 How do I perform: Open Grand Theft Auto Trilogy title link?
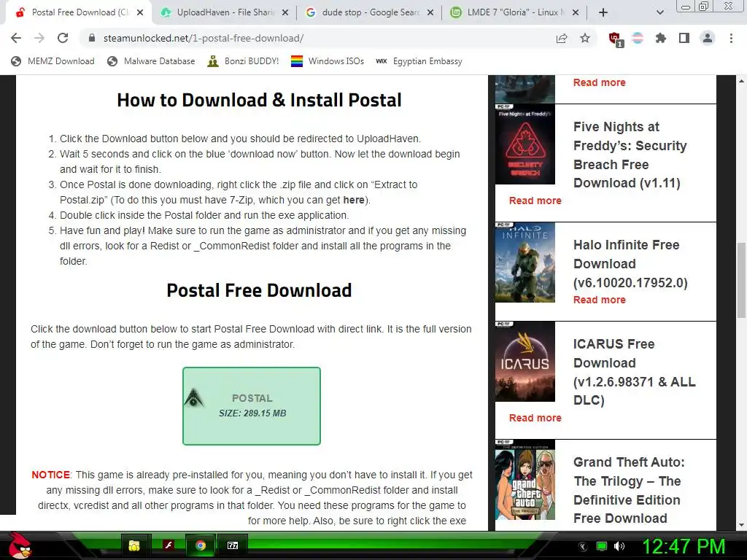[x=629, y=490]
